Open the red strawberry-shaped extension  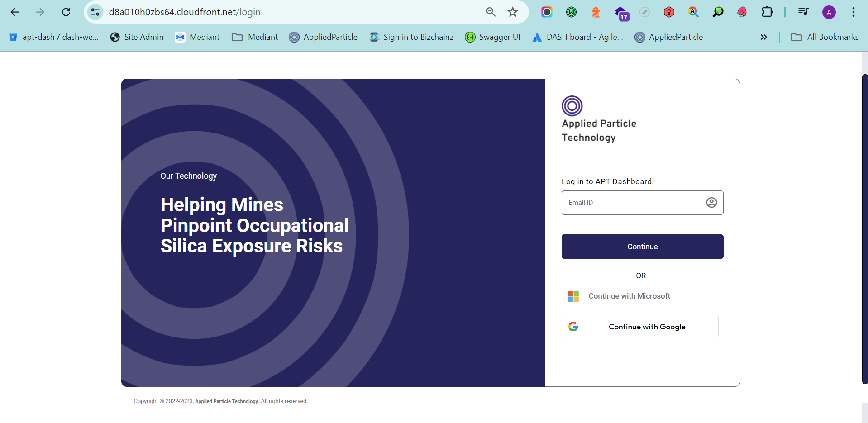tap(742, 12)
